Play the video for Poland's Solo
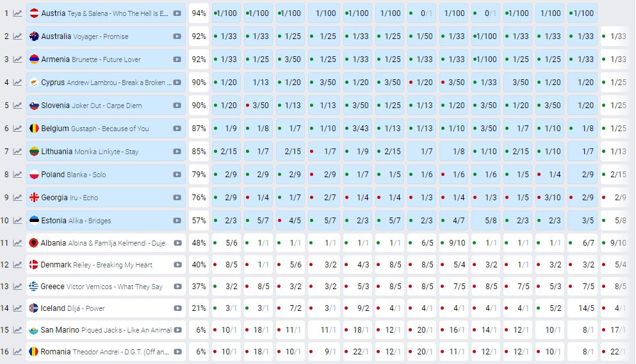This screenshot has height=364, width=636. pyautogui.click(x=177, y=175)
